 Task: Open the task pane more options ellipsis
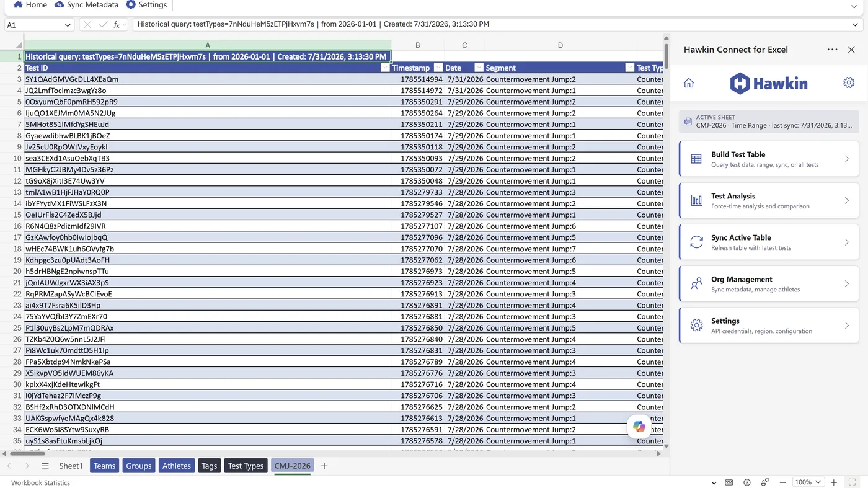click(832, 50)
